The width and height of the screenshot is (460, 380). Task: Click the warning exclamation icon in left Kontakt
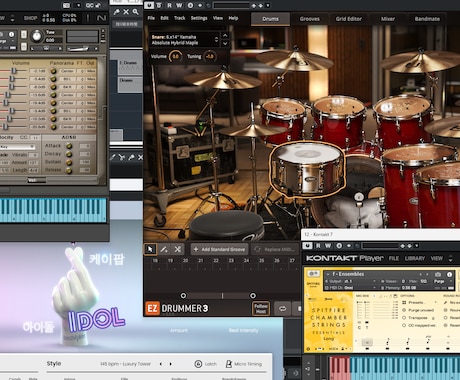[x=88, y=18]
